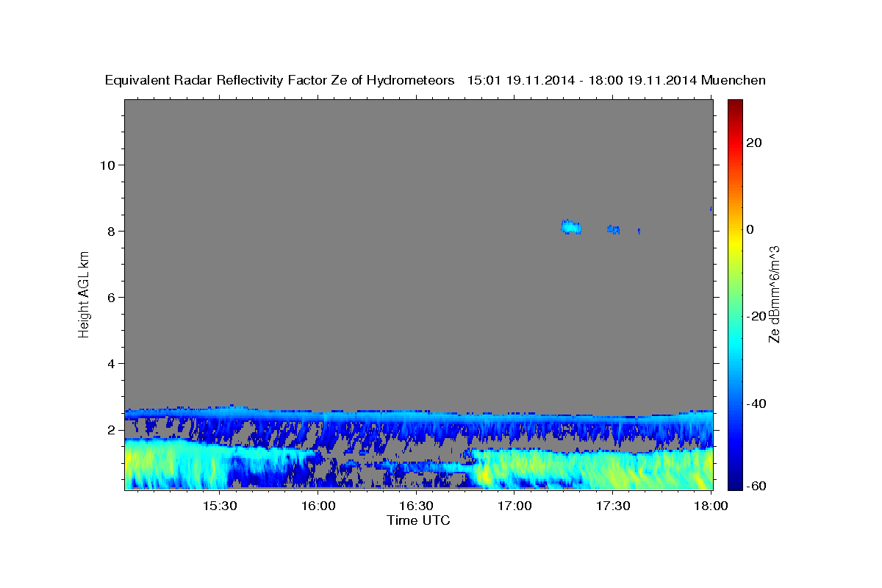Click the colorbar value label -60

pos(756,485)
